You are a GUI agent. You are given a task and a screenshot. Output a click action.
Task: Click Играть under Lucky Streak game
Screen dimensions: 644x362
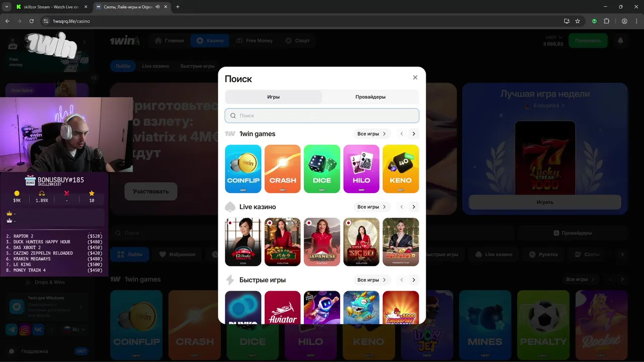[x=545, y=202]
